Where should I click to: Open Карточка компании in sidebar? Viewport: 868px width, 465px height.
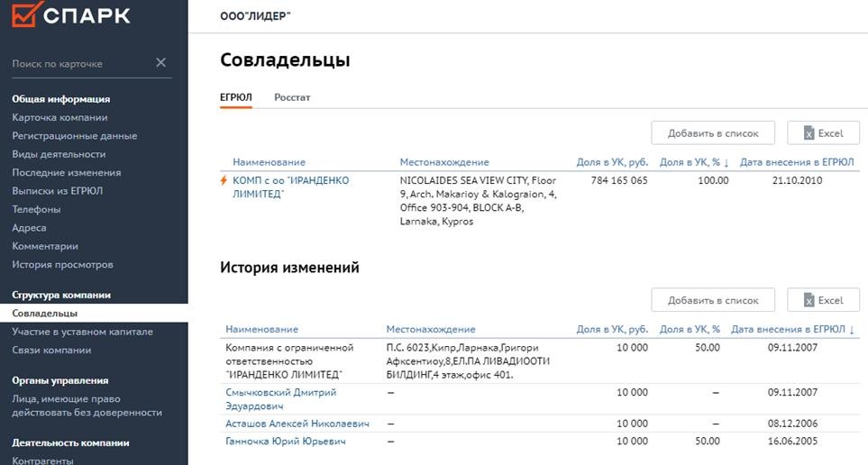point(59,117)
